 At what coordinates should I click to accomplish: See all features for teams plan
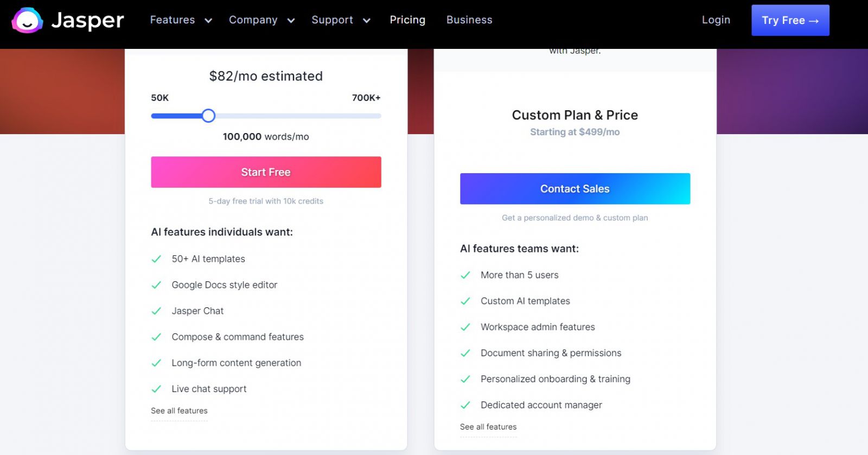488,427
